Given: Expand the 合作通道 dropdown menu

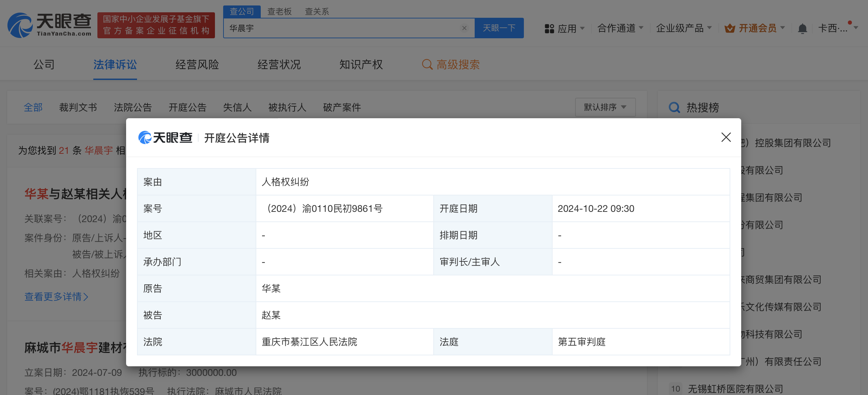Looking at the screenshot, I should point(620,28).
